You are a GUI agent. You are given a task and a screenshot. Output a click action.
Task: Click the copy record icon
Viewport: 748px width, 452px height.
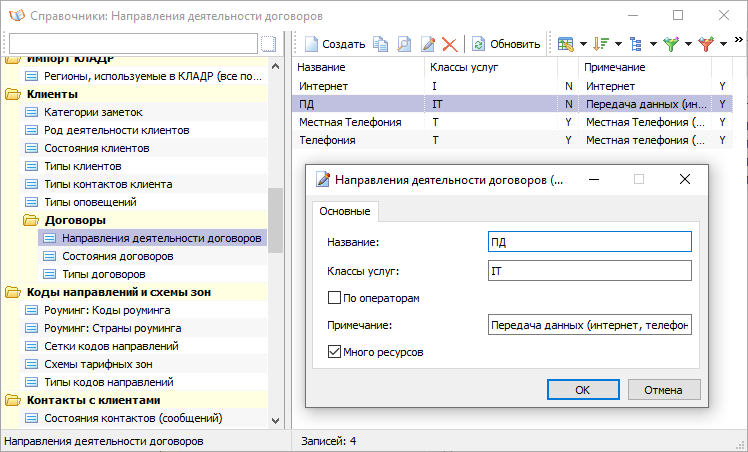tap(380, 44)
